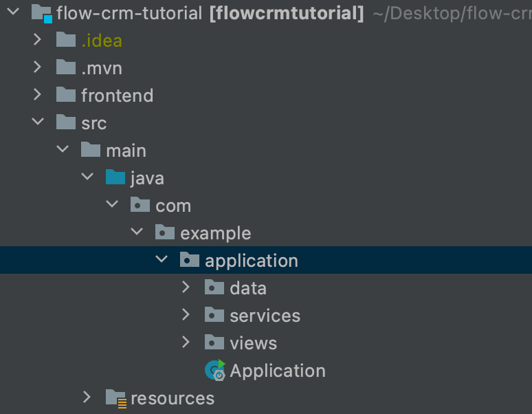Viewport: 532px width, 414px height.
Task: Select the example package label
Action: 215,233
